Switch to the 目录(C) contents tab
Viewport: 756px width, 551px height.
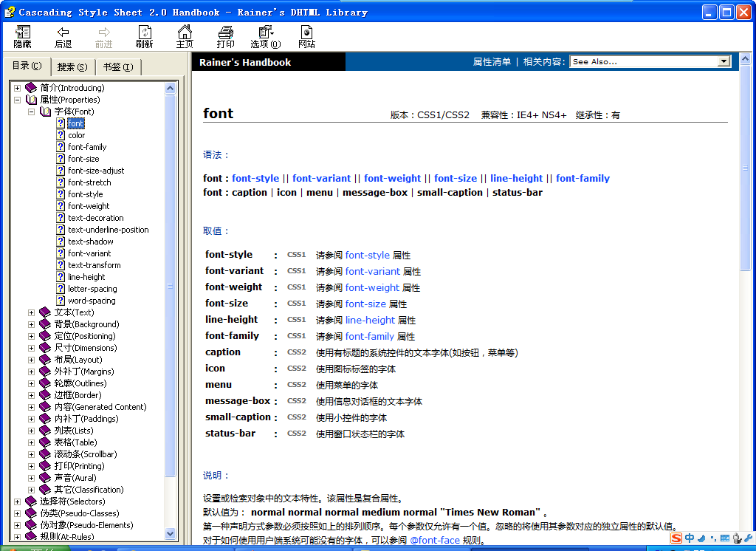pos(27,66)
